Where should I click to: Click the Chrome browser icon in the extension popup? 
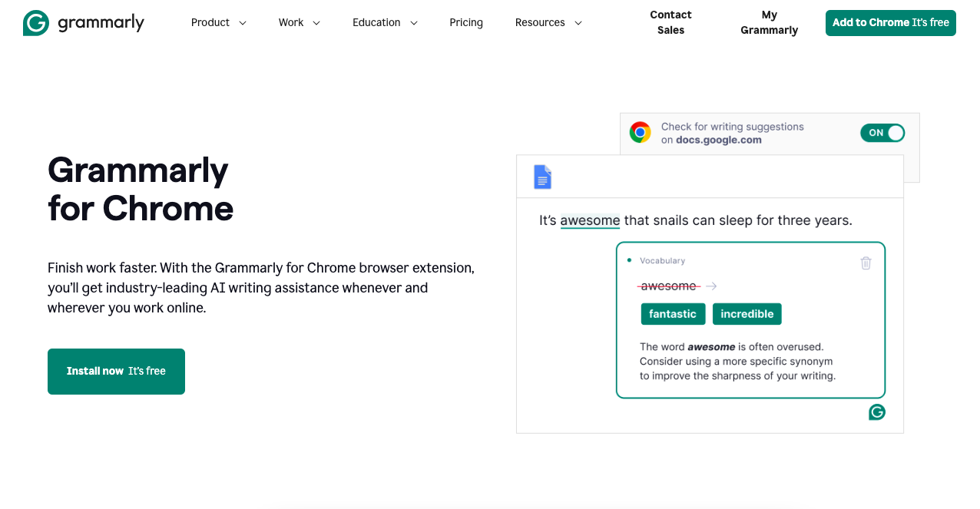pos(640,132)
